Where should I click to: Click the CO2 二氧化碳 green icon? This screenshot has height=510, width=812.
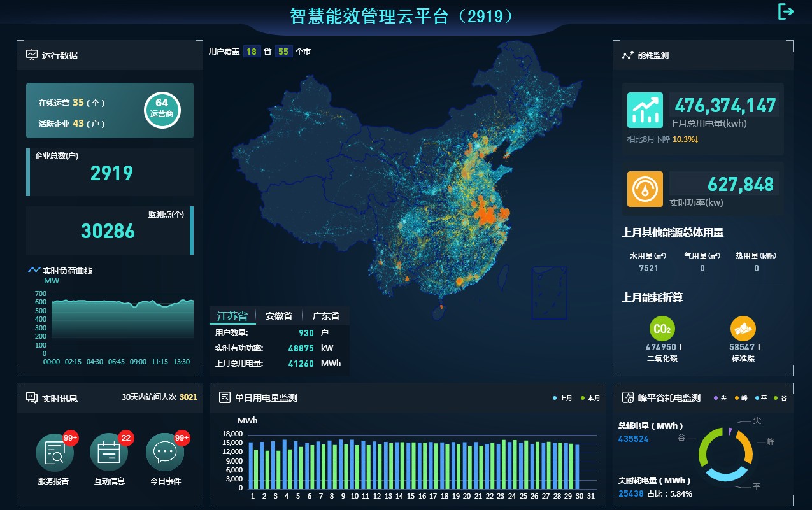tap(662, 329)
